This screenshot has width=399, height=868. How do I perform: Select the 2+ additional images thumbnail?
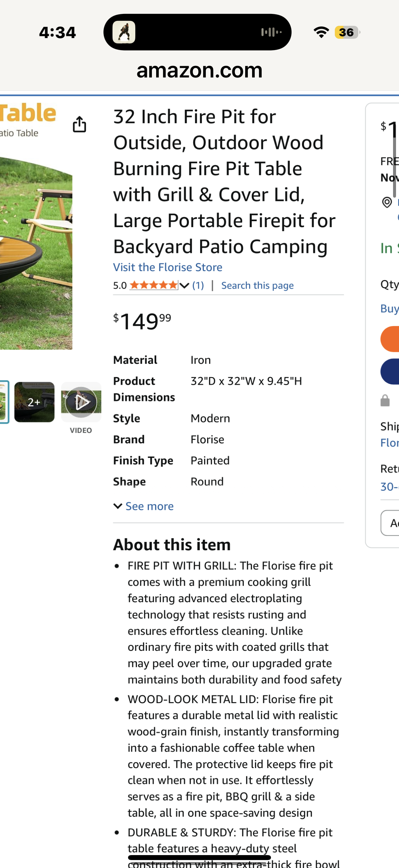(x=34, y=402)
